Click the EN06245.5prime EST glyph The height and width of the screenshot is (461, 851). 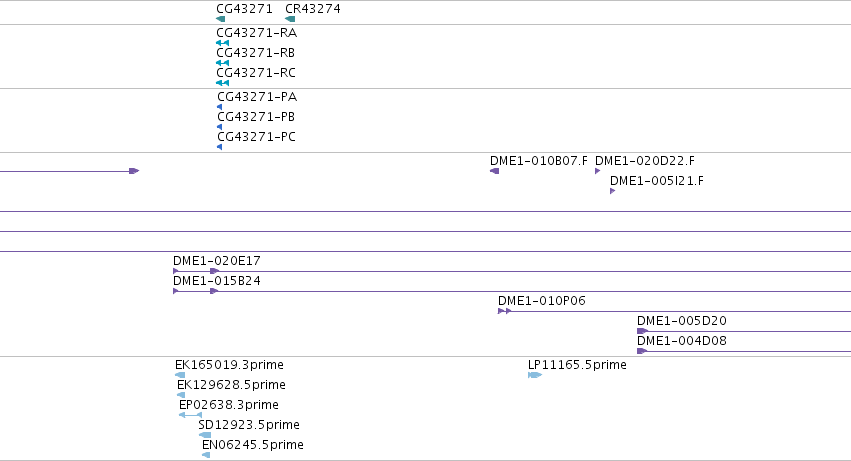coord(206,455)
